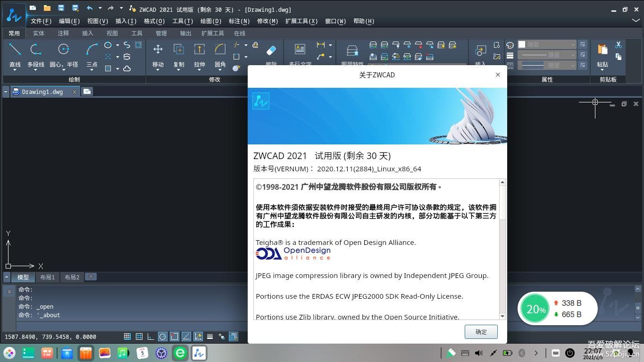Image resolution: width=644 pixels, height=362 pixels.
Task: Toggle ortho mode in the status bar
Action: pos(151,337)
